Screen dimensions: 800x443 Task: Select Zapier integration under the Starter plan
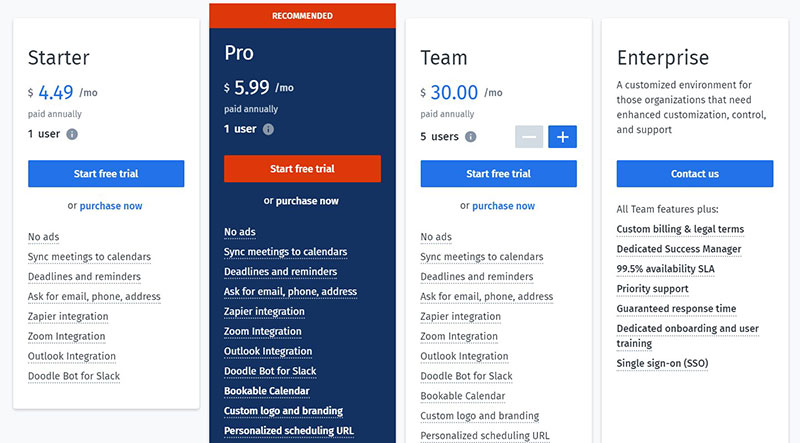point(68,316)
